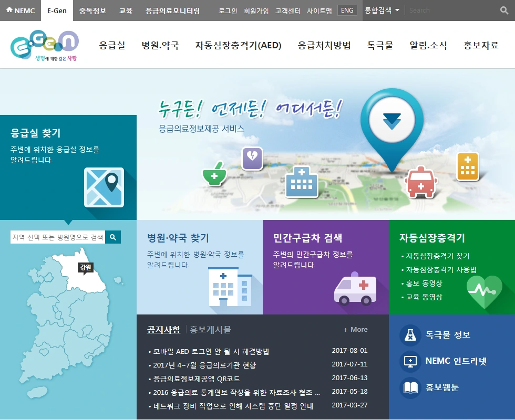The height and width of the screenshot is (420, 515).
Task: Click the date 2017-08-01
Action: pyautogui.click(x=349, y=351)
